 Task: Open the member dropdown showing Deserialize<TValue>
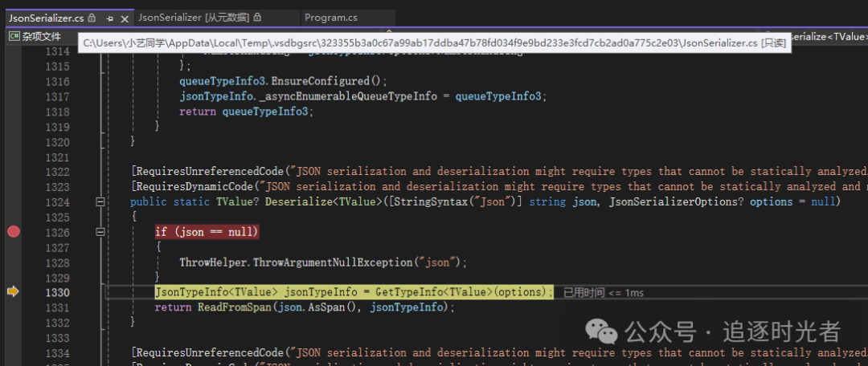click(x=828, y=36)
